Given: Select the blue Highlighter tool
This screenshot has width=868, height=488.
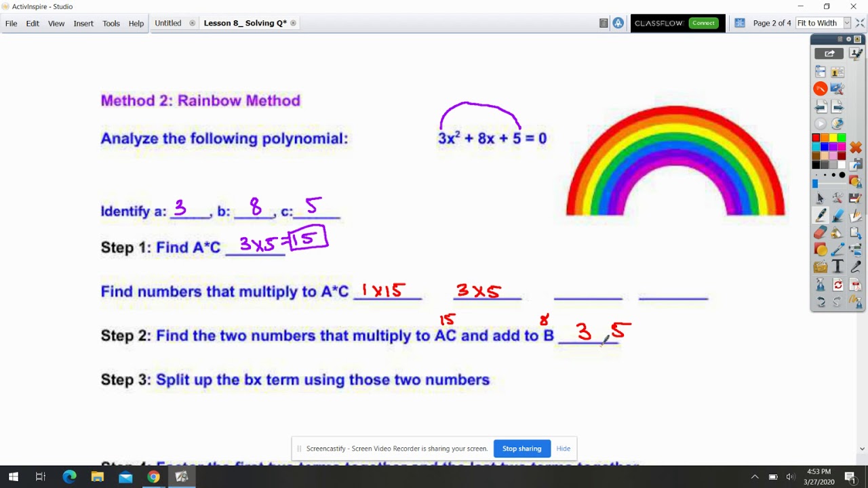Looking at the screenshot, I should (837, 216).
